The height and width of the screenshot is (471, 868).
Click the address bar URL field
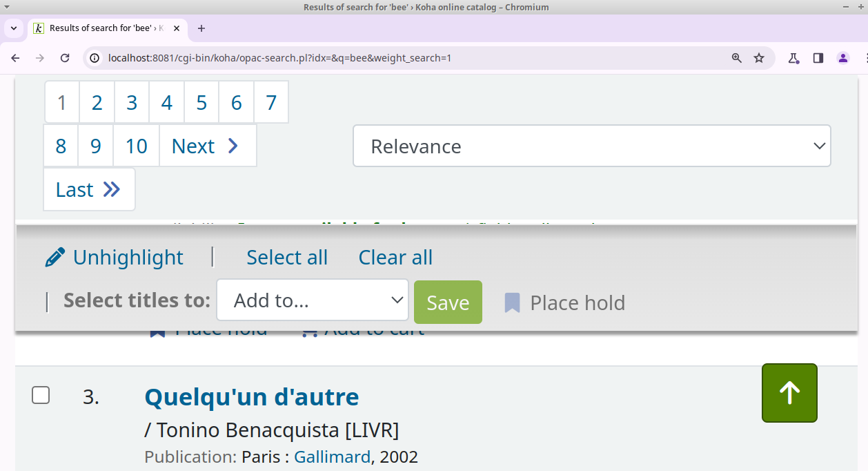pos(414,58)
